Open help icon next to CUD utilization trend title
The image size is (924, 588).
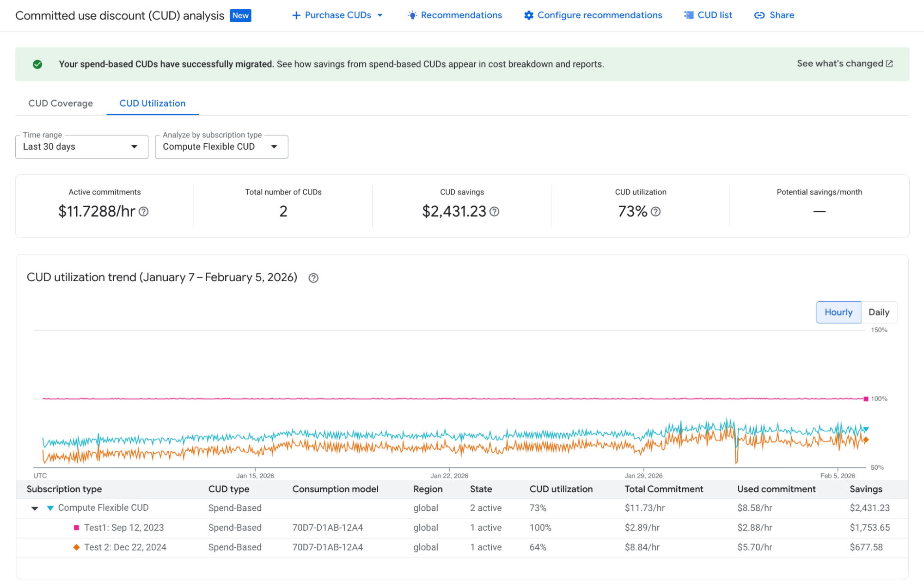(x=313, y=278)
